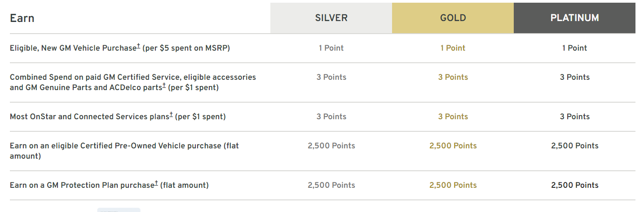Click Gold 2,500 Points in Protection Plan row

[x=453, y=185]
